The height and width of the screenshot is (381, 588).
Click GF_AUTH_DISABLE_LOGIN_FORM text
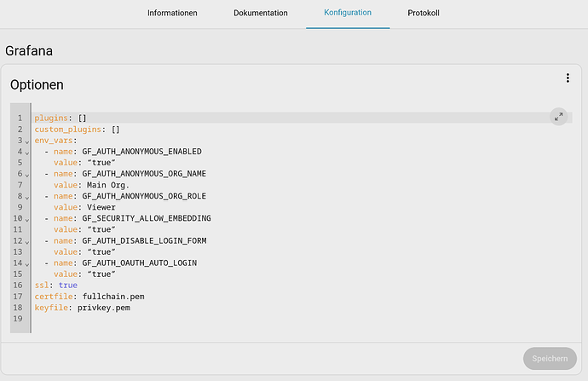pyautogui.click(x=144, y=240)
